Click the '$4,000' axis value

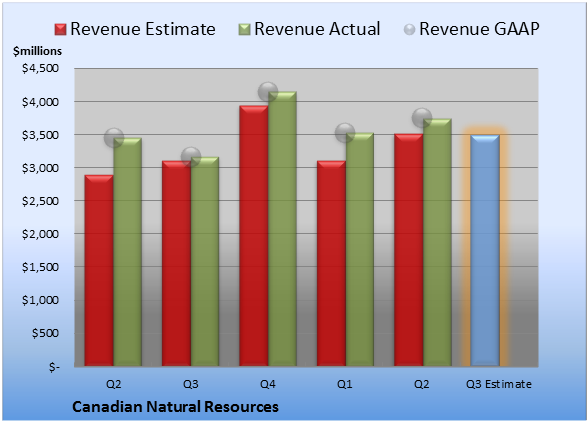[40, 102]
